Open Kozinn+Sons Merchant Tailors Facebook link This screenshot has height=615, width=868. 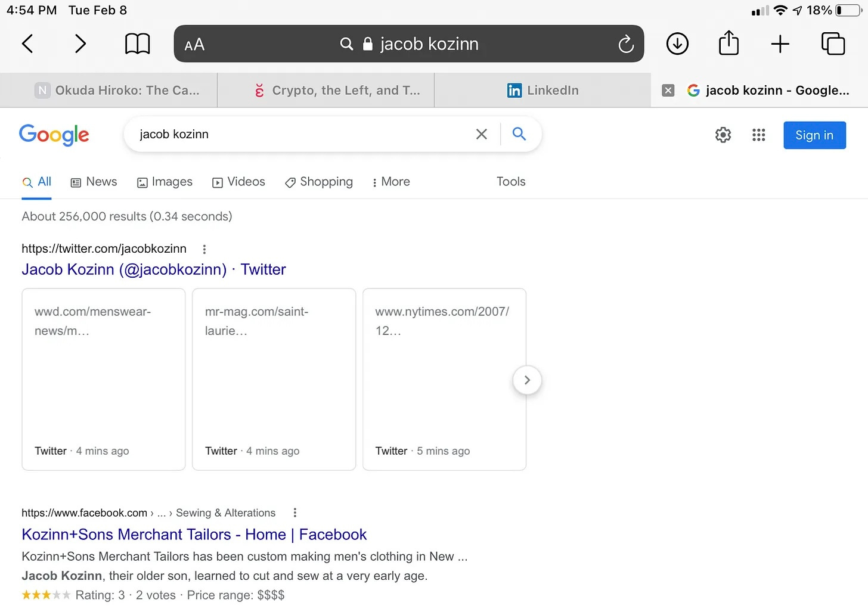[194, 535]
